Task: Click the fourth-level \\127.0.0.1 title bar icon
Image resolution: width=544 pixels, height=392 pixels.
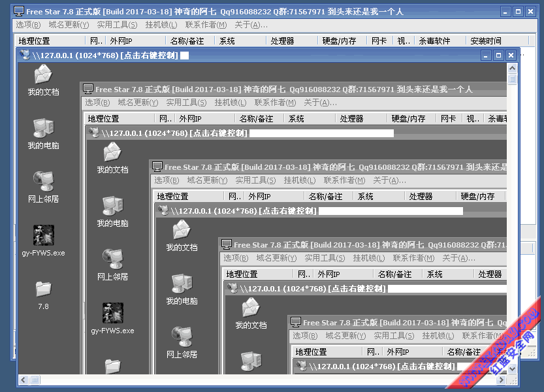Action: [x=232, y=289]
